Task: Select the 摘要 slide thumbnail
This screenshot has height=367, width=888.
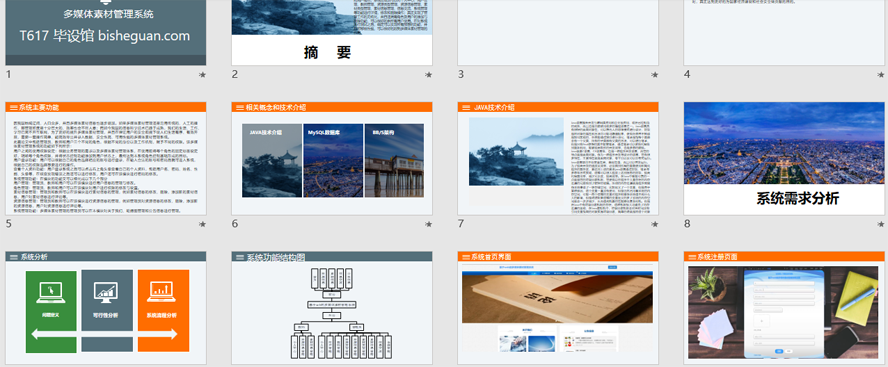Action: pyautogui.click(x=332, y=32)
